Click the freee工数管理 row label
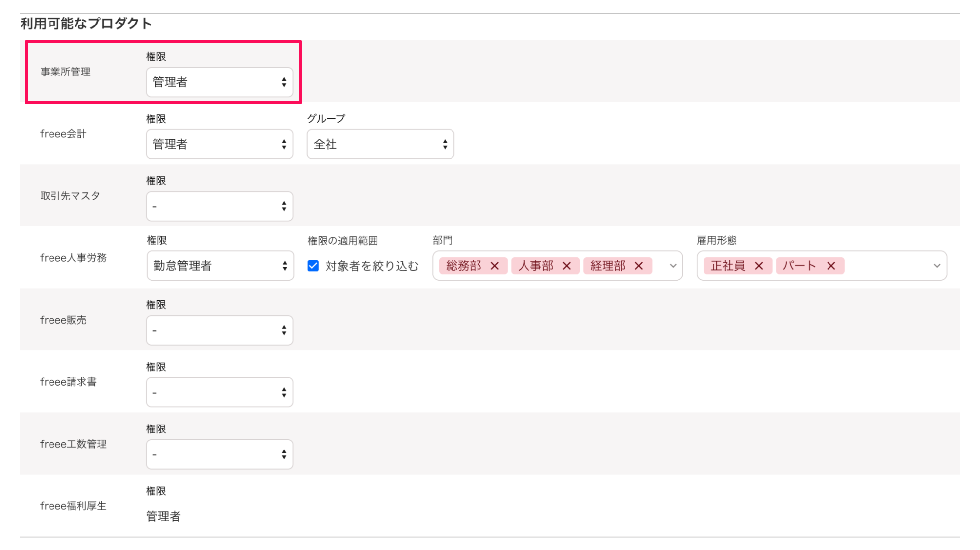The image size is (980, 550). click(74, 444)
